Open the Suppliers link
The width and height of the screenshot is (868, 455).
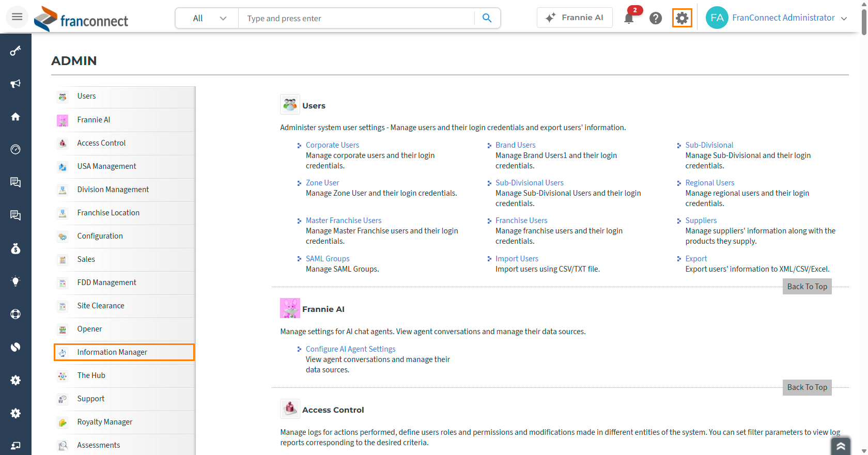[701, 221]
